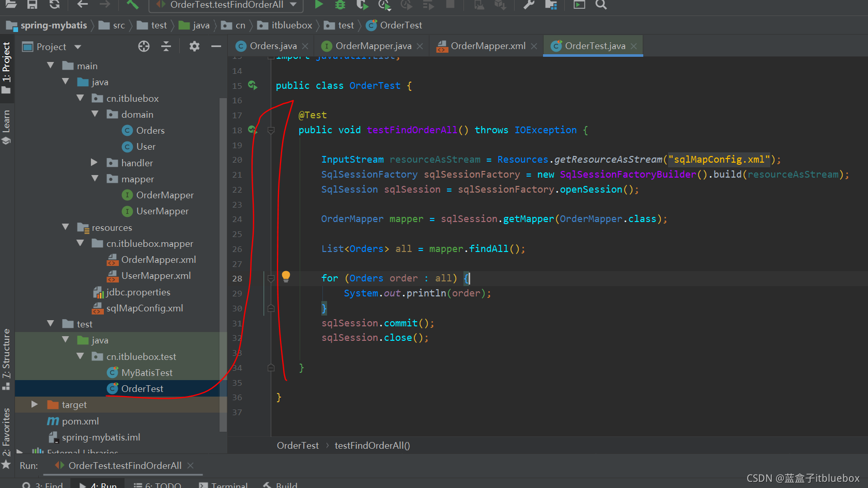Collapse the resources folder node
Viewport: 868px width, 488px height.
click(66, 227)
